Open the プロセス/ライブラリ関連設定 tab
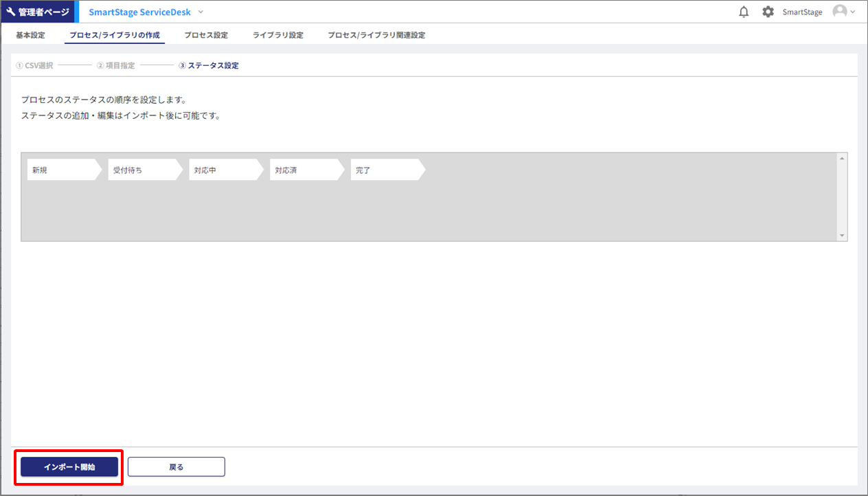The image size is (868, 496). coord(376,35)
